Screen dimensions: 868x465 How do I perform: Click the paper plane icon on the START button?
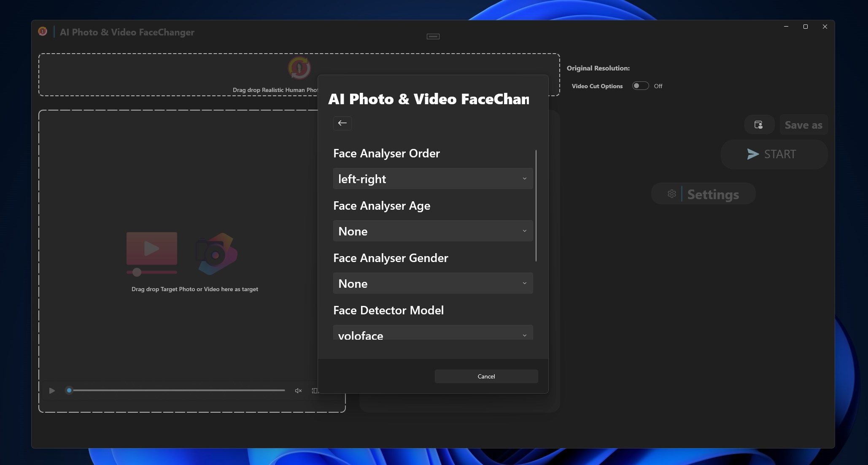(752, 154)
